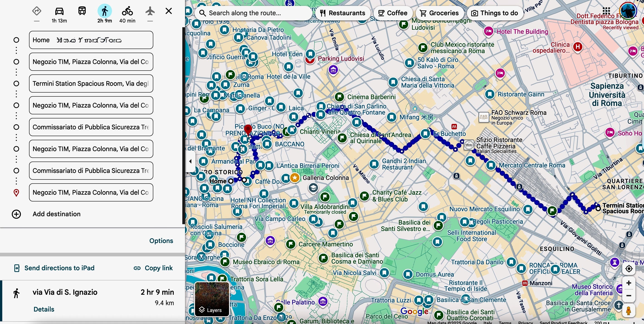This screenshot has height=324, width=644.
Task: Filter by Groceries chip
Action: click(x=439, y=13)
